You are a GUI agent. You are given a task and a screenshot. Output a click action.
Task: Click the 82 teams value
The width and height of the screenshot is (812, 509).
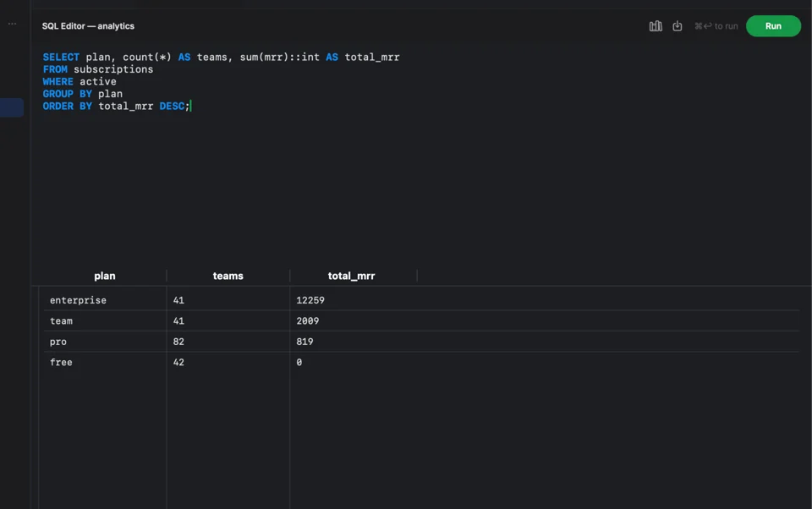178,342
